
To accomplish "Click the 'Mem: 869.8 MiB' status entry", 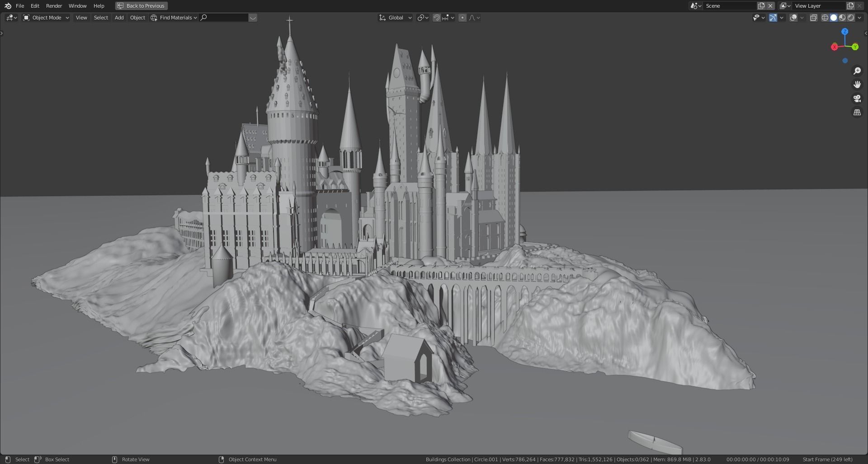I will point(672,459).
